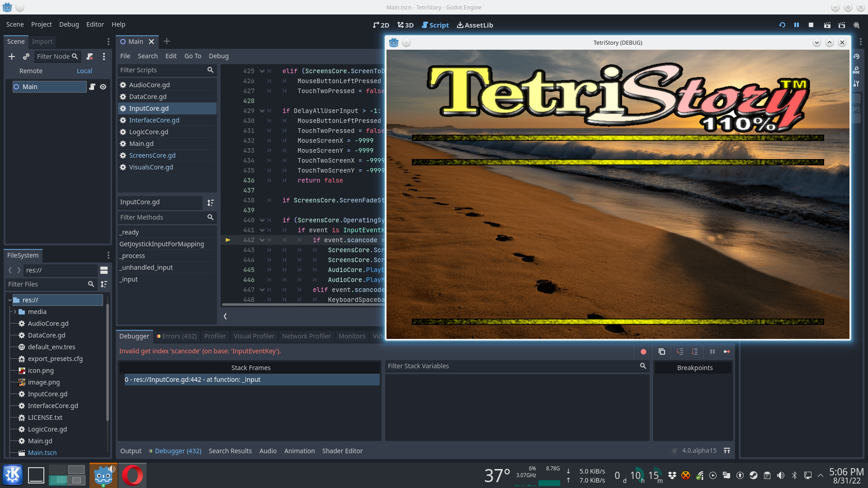Open the Scene dock extra options menu
Screen dimensions: 868x488
(104, 56)
